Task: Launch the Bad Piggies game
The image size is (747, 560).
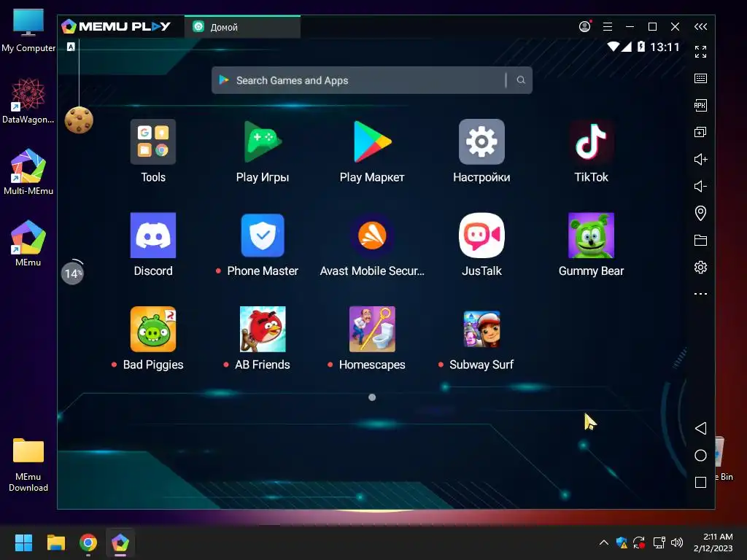Action: [153, 329]
